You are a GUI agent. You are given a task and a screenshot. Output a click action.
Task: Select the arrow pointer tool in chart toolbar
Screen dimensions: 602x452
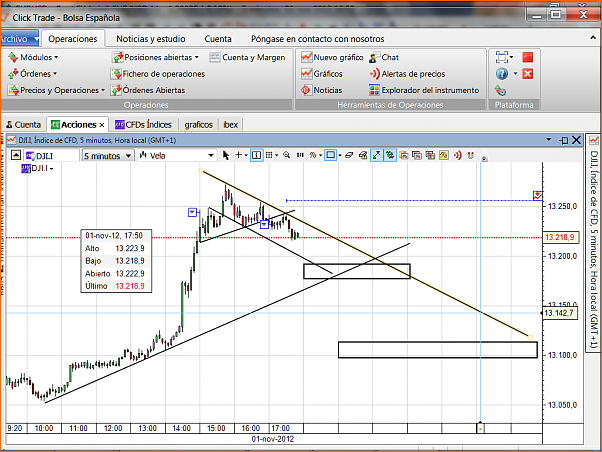click(226, 155)
